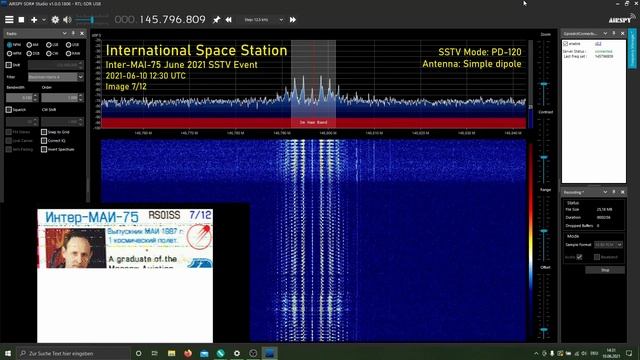Viewport: 640px width, 360px height.
Task: Adjust the Offset slider
Action: coord(544,329)
